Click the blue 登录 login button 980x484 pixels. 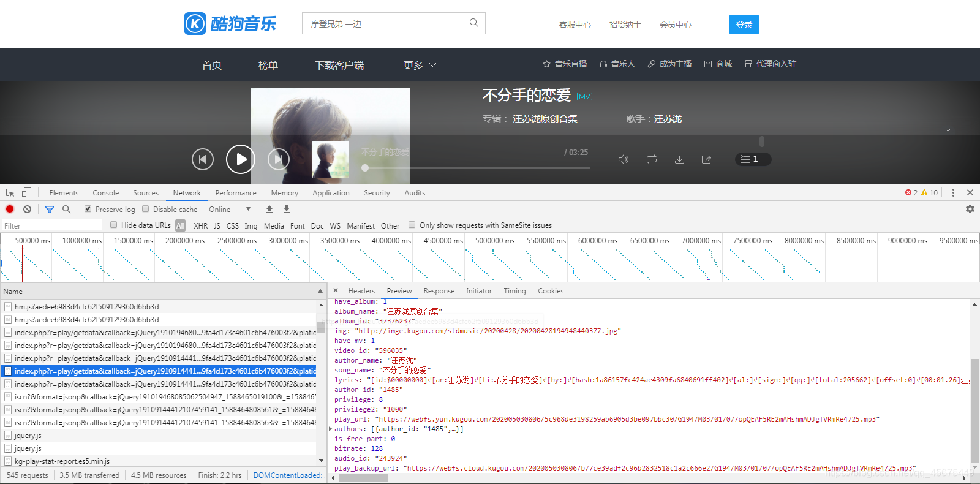[744, 25]
